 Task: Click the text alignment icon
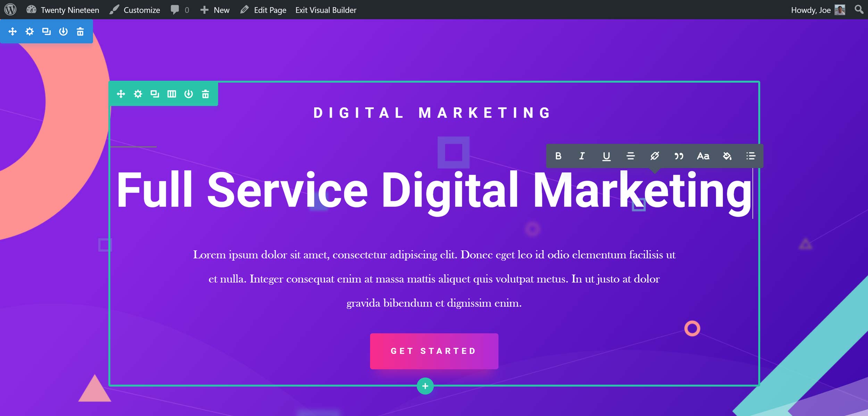point(631,156)
